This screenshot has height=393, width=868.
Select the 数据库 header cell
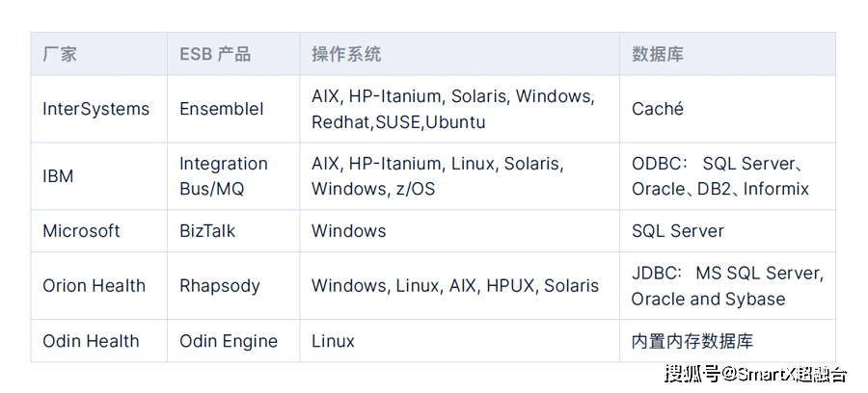[x=727, y=54]
